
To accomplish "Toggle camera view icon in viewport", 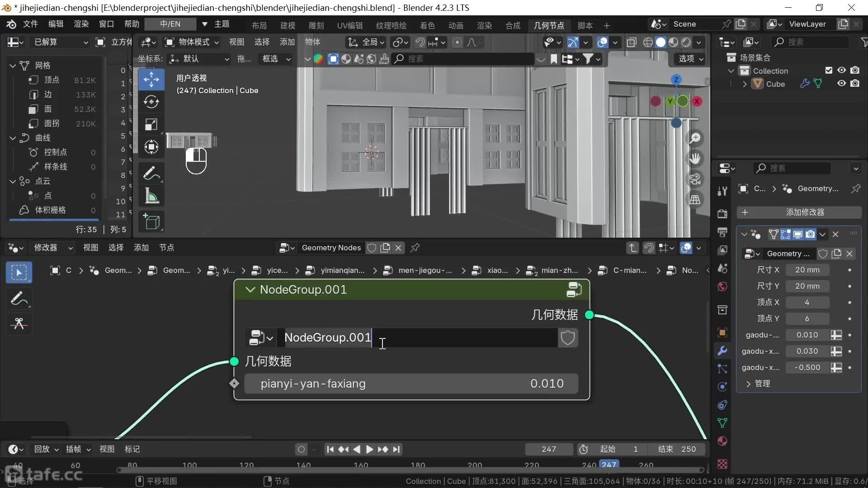I will (x=695, y=179).
